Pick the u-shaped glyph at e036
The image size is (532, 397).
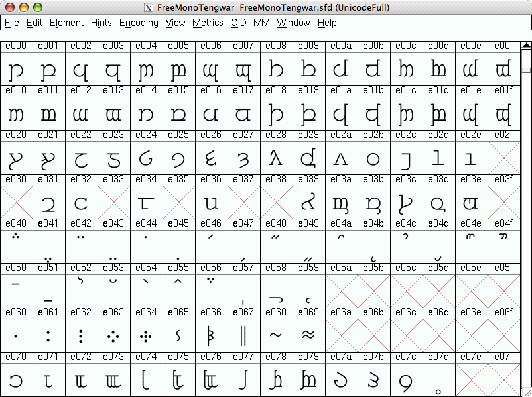[211, 202]
